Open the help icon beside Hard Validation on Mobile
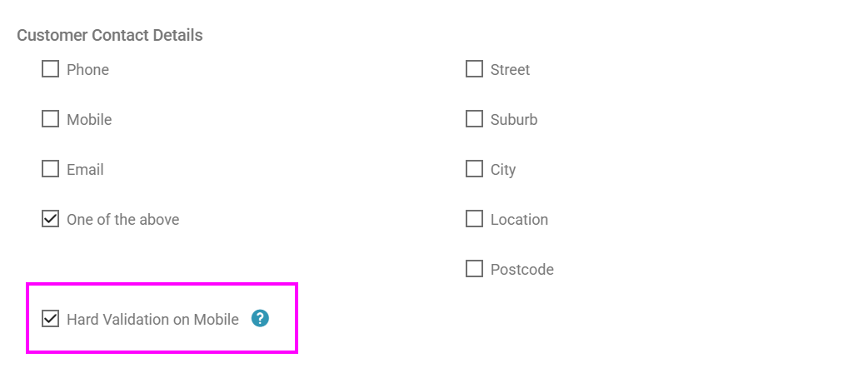Screen dimensions: 868x368 [x=260, y=318]
